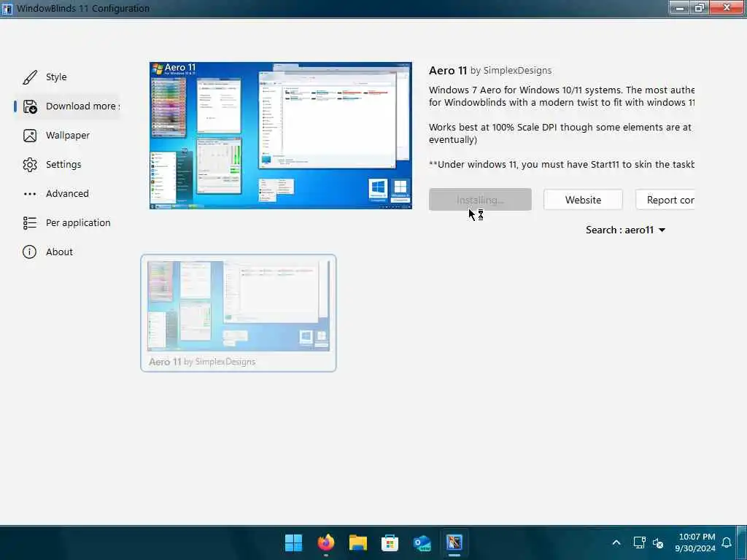Open the notifications bell icon
The height and width of the screenshot is (560, 747).
[727, 542]
